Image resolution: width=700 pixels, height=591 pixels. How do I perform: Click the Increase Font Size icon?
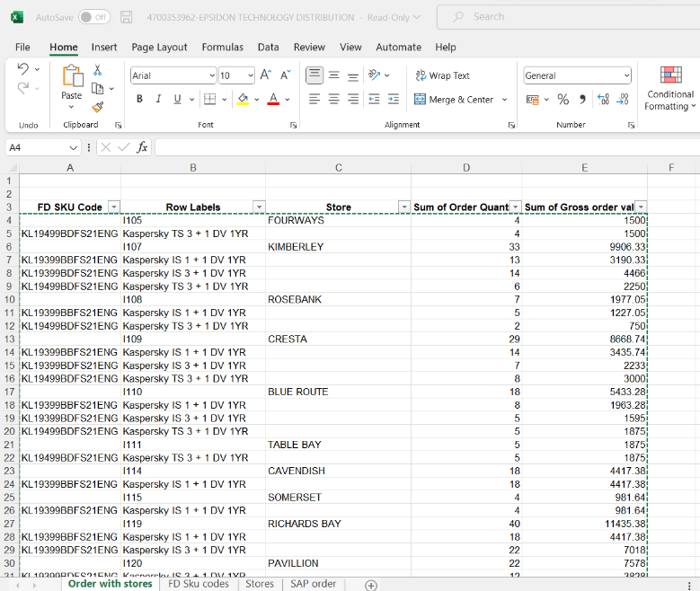[266, 75]
